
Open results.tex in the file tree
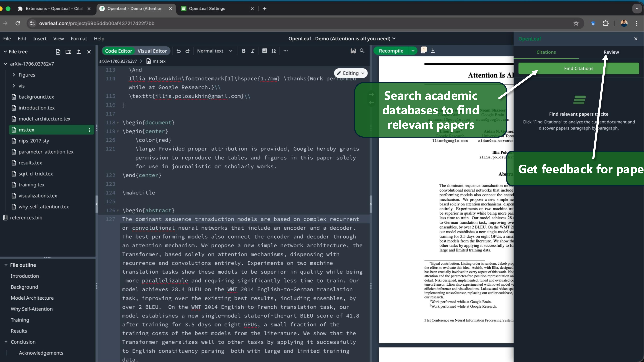[x=30, y=163]
